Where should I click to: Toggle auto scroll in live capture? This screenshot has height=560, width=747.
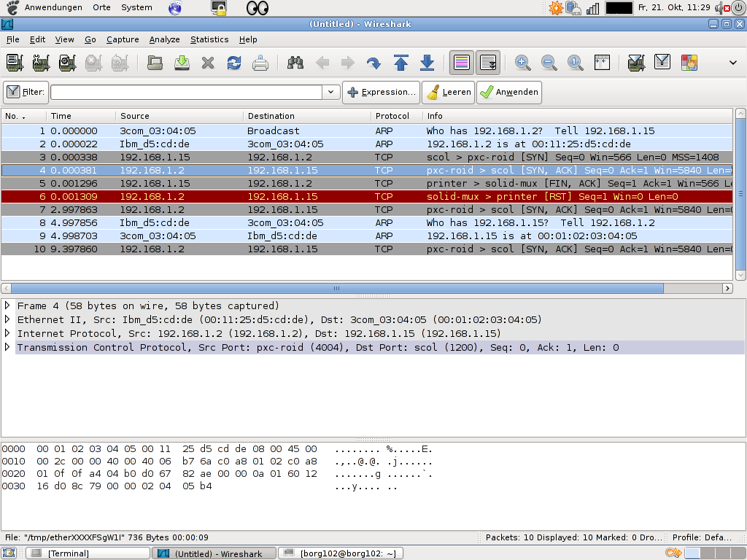(x=488, y=63)
